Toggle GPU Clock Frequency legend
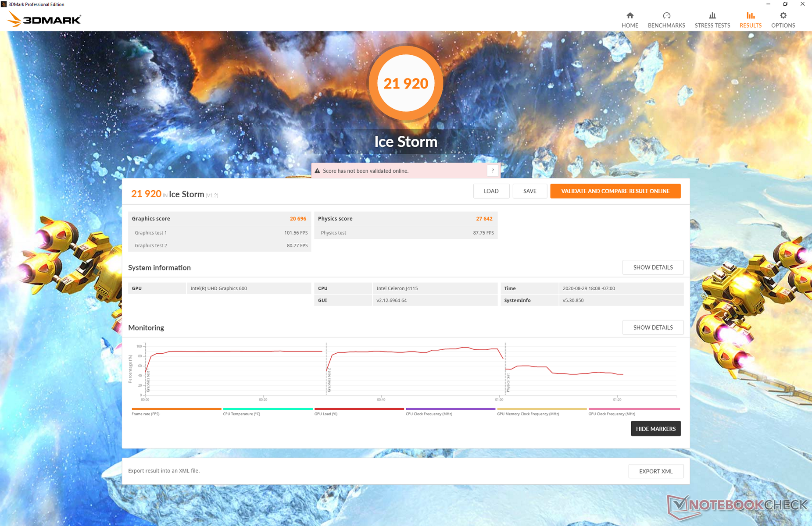 (634, 412)
